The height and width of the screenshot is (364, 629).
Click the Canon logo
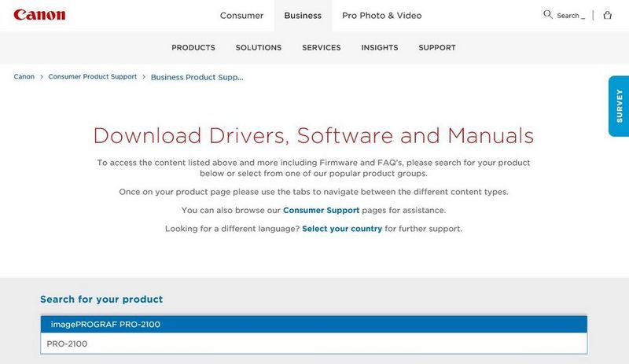click(39, 15)
